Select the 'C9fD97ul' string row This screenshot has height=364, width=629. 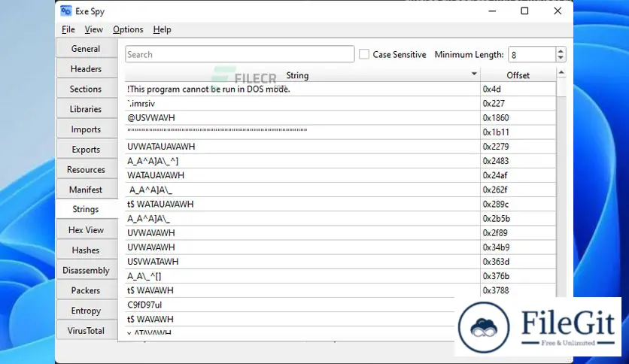point(290,305)
